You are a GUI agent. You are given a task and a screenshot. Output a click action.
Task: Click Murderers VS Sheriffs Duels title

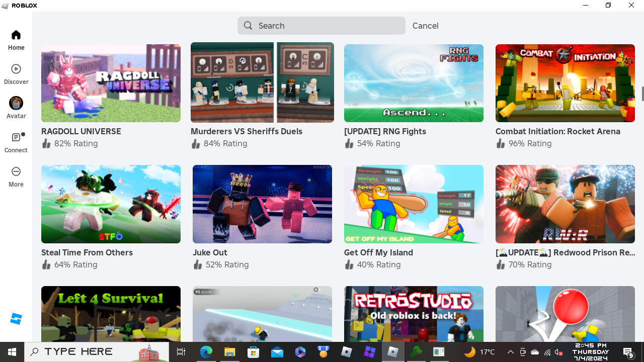coord(247,131)
